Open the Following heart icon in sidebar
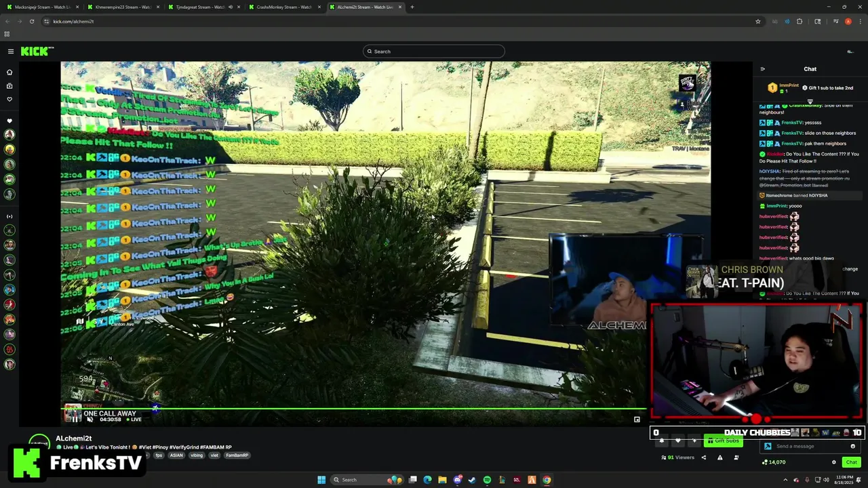Viewport: 868px width, 488px height. pos(9,99)
